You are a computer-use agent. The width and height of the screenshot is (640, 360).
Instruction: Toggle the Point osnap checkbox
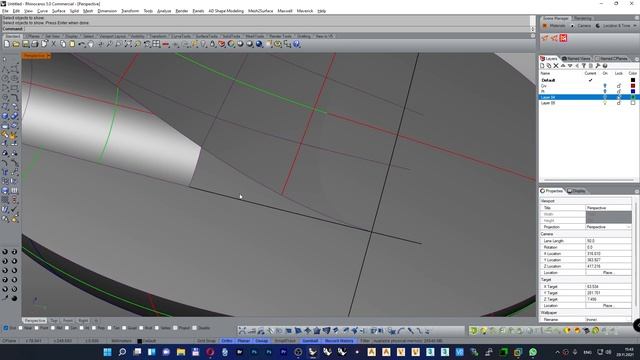(36, 328)
